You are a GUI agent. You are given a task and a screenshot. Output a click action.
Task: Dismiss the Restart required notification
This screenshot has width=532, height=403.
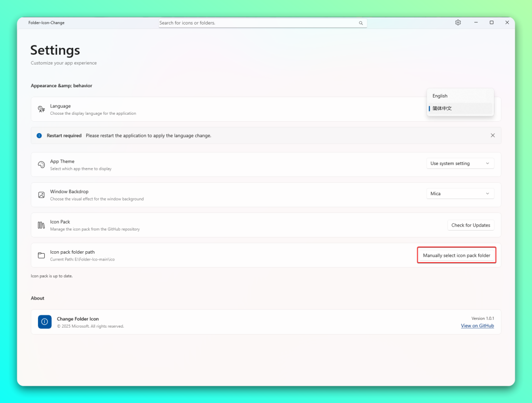point(493,135)
